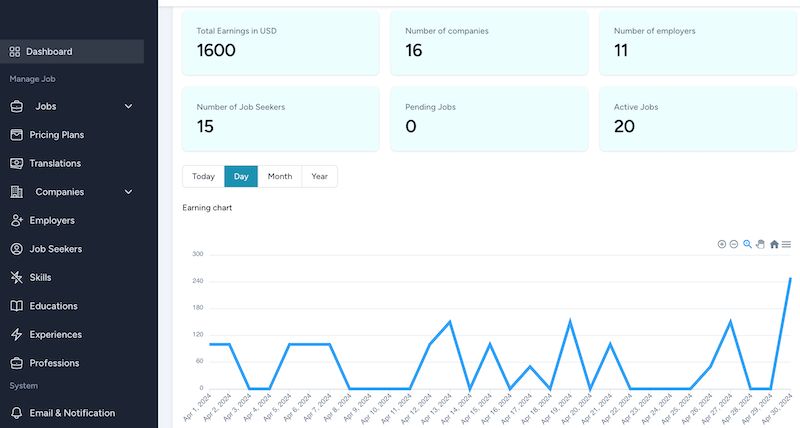Open Email & Notification settings

tap(72, 413)
